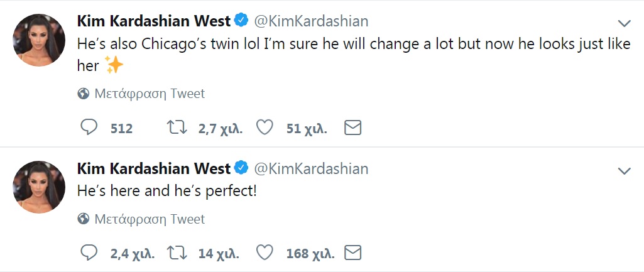
Task: Open Kim Kardashian West name on first tweet
Action: pyautogui.click(x=153, y=21)
